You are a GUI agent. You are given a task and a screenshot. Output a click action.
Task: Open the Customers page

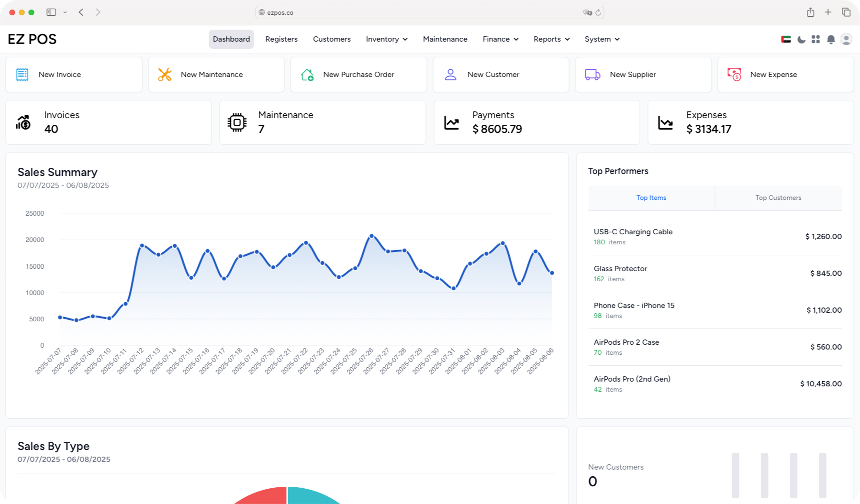coord(332,39)
